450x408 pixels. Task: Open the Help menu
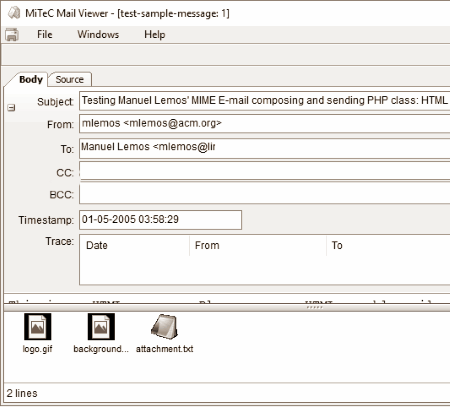154,34
